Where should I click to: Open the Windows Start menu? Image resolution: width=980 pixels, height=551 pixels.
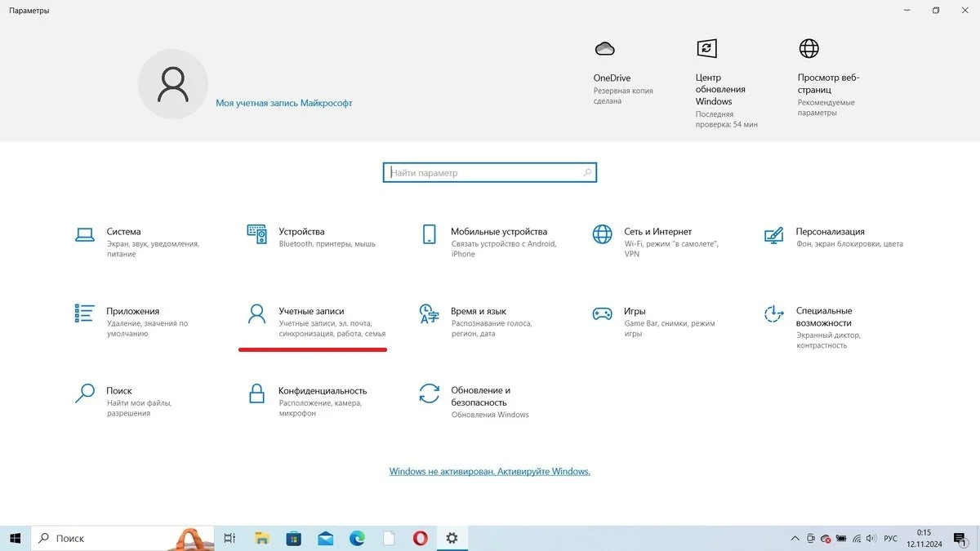pyautogui.click(x=15, y=538)
